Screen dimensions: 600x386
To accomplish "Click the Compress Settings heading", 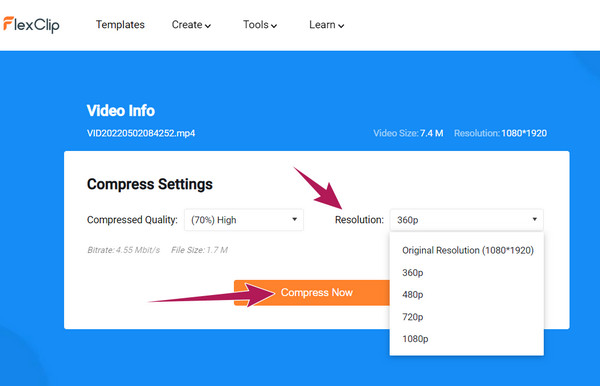I will click(x=150, y=184).
